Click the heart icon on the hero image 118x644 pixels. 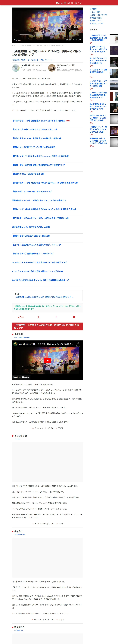pyautogui.click(x=16, y=40)
